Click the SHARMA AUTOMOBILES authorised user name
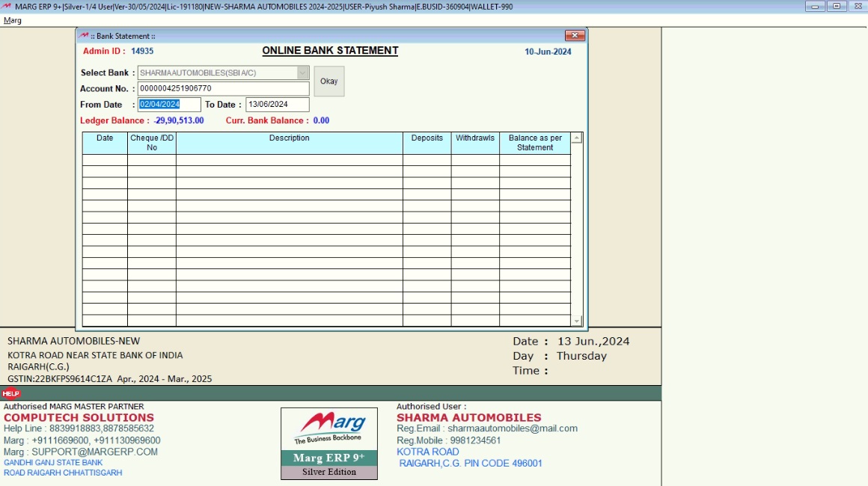The image size is (868, 486). click(x=469, y=418)
